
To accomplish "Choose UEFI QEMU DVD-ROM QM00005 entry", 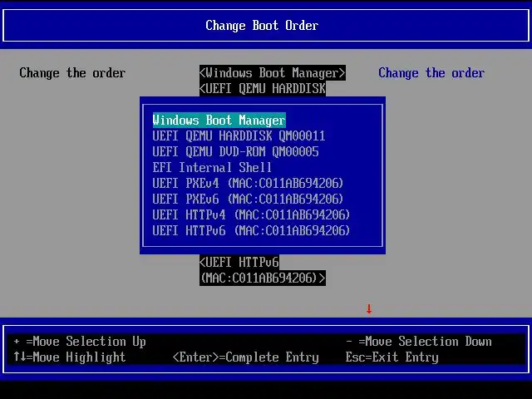I will coord(235,151).
